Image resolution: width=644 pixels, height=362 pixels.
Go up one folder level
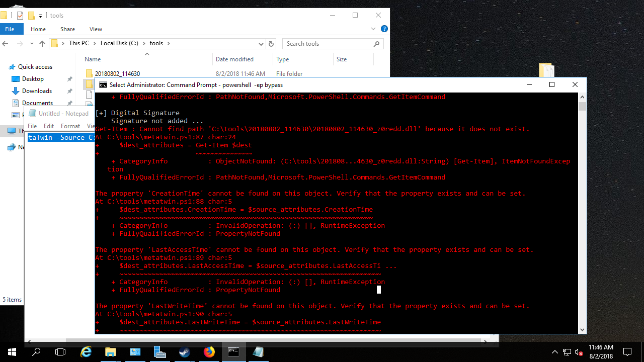click(42, 44)
